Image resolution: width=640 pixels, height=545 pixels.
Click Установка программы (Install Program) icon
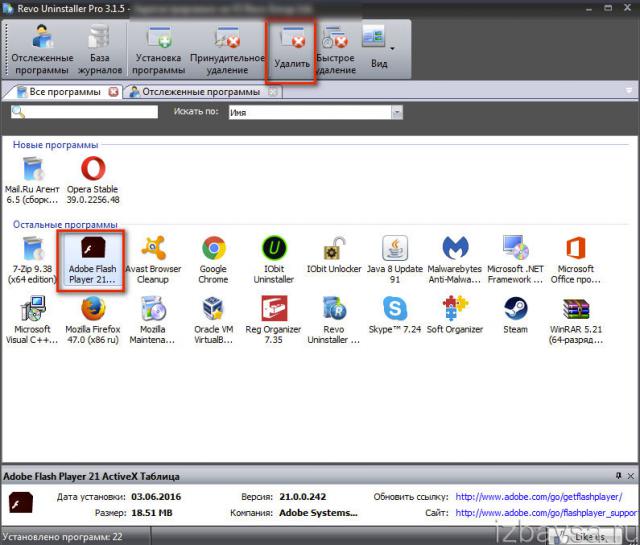(x=160, y=49)
